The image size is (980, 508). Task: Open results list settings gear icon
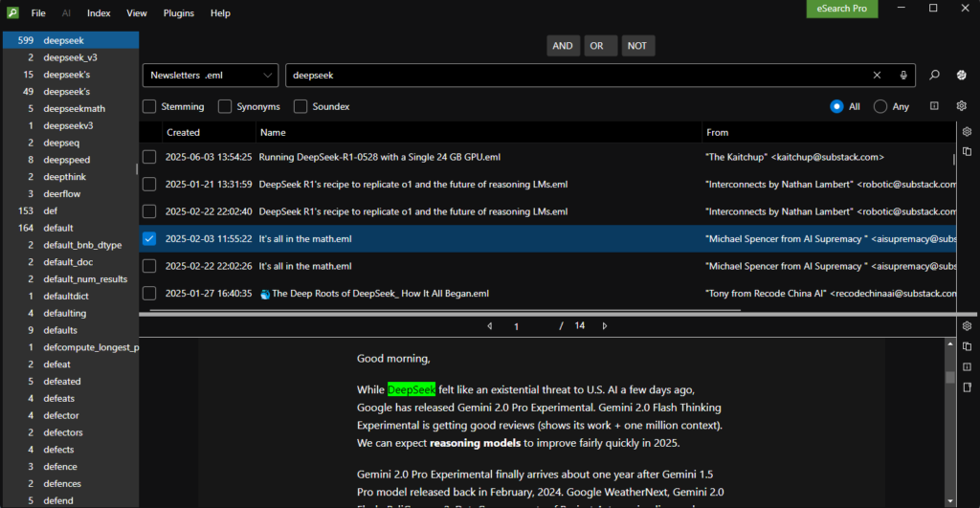(967, 132)
